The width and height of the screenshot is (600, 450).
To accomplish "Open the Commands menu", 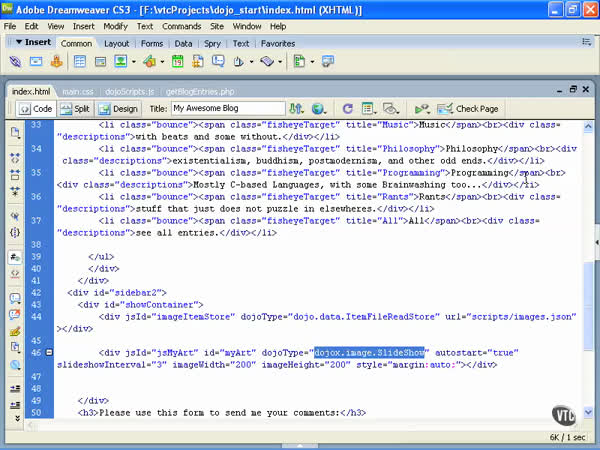I will [179, 26].
